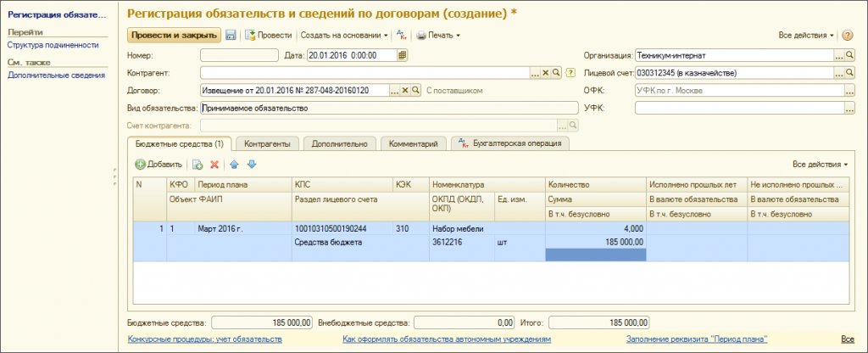Clear the Договор field with its X icon
868x353 pixels.
[404, 90]
